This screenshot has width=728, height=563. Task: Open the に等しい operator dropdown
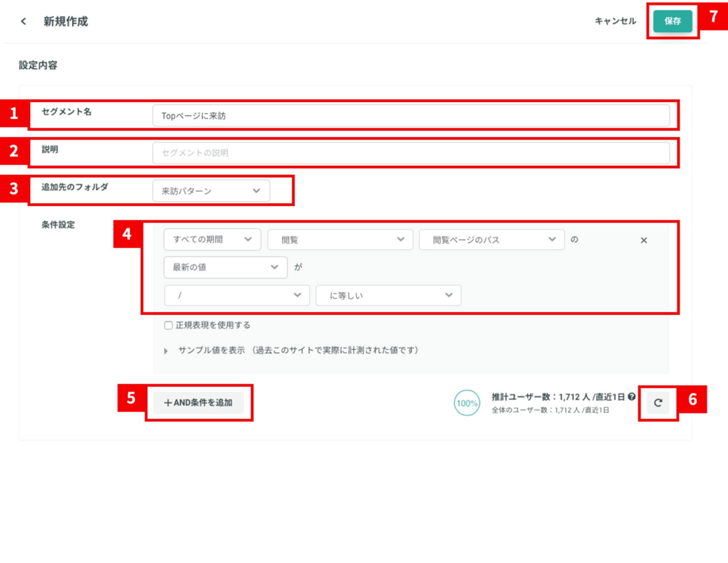(x=388, y=295)
